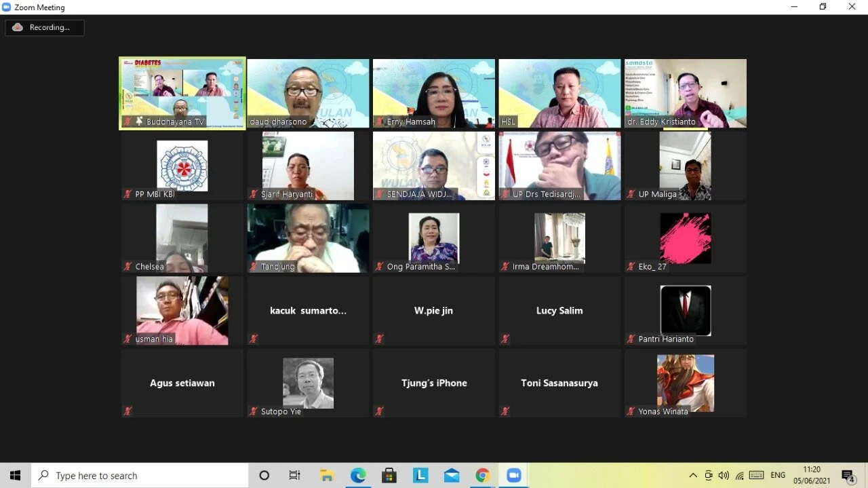The width and height of the screenshot is (868, 488).
Task: Click muted mic icon beside Chelsea
Action: [127, 267]
